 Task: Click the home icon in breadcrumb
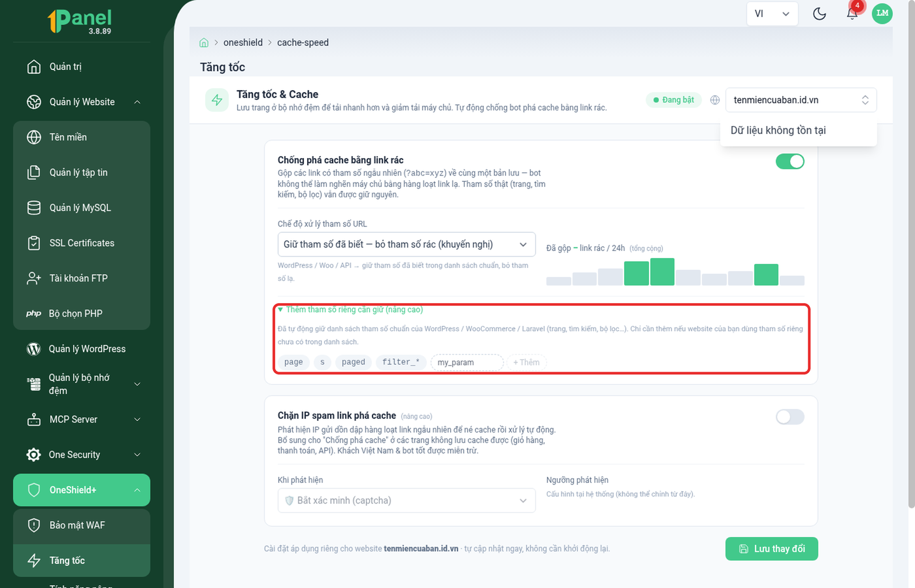[x=204, y=42]
